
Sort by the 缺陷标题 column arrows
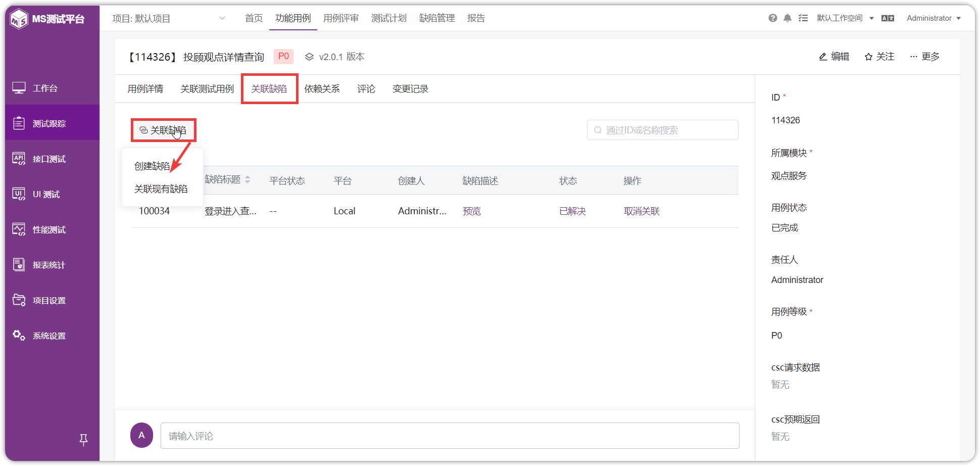click(x=248, y=179)
